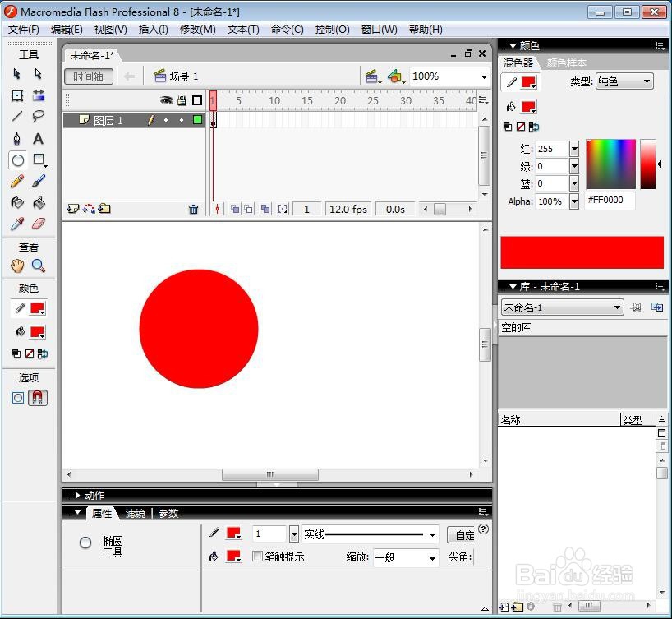Click the stroke height field showing 1
Screen dimensions: 672x619
[269, 534]
